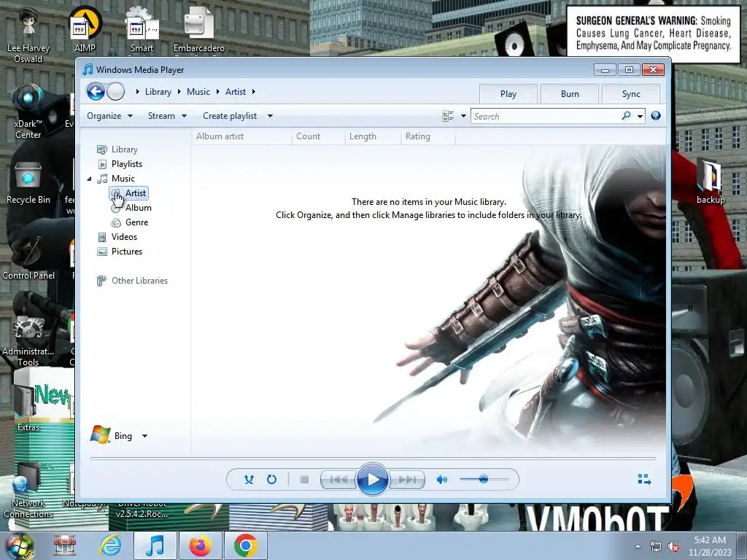The width and height of the screenshot is (747, 560).
Task: Mute the player volume
Action: point(441,480)
